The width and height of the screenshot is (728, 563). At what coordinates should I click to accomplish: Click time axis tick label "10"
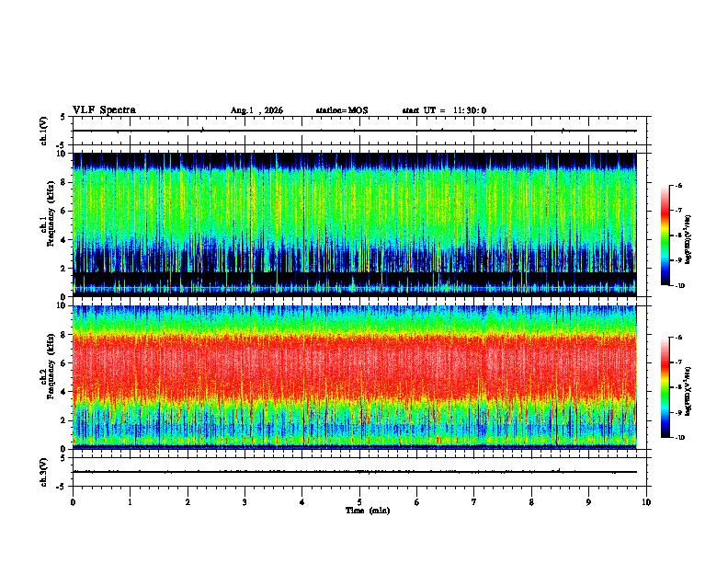pyautogui.click(x=646, y=502)
